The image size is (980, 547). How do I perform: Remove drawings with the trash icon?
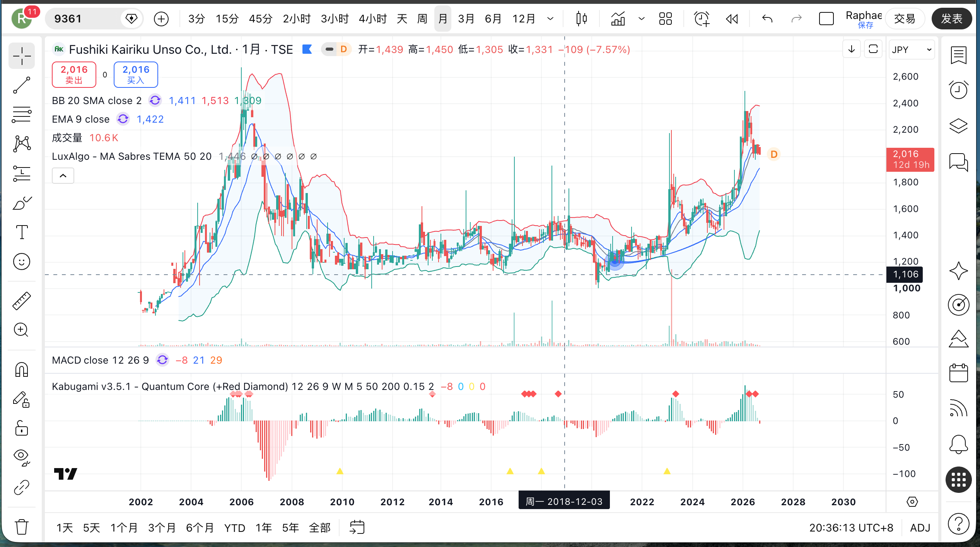[x=22, y=526]
